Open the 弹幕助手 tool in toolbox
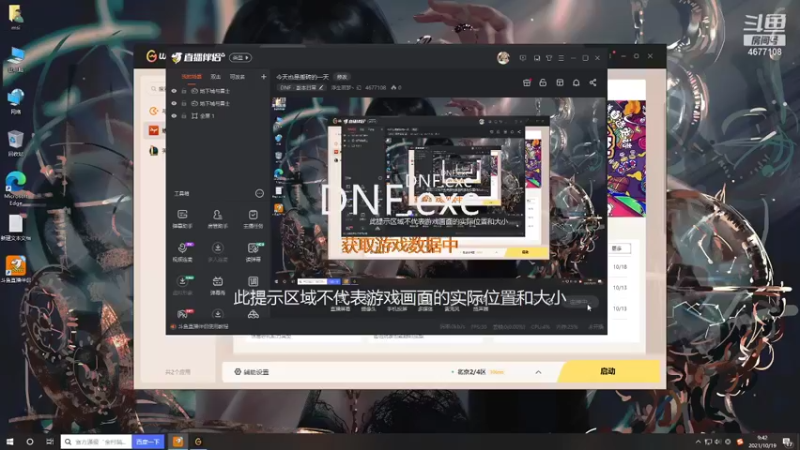The height and width of the screenshot is (450, 800). click(182, 218)
